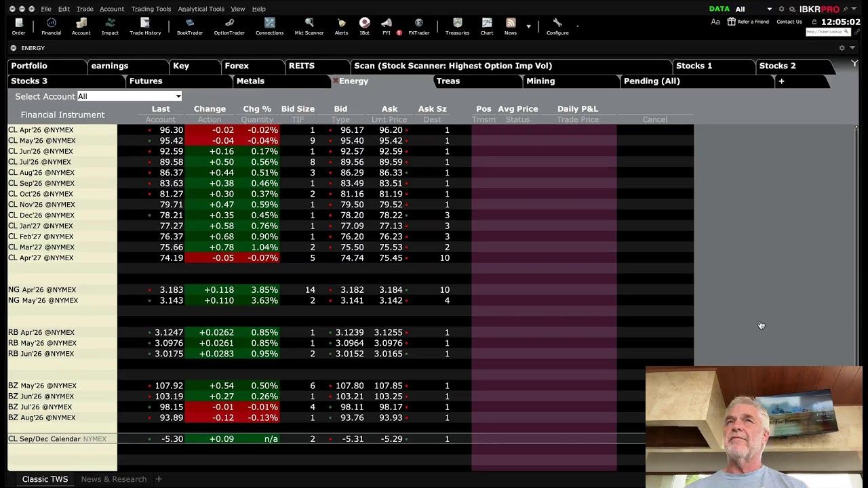Expand the toolbar overflow arrow after News

point(528,26)
